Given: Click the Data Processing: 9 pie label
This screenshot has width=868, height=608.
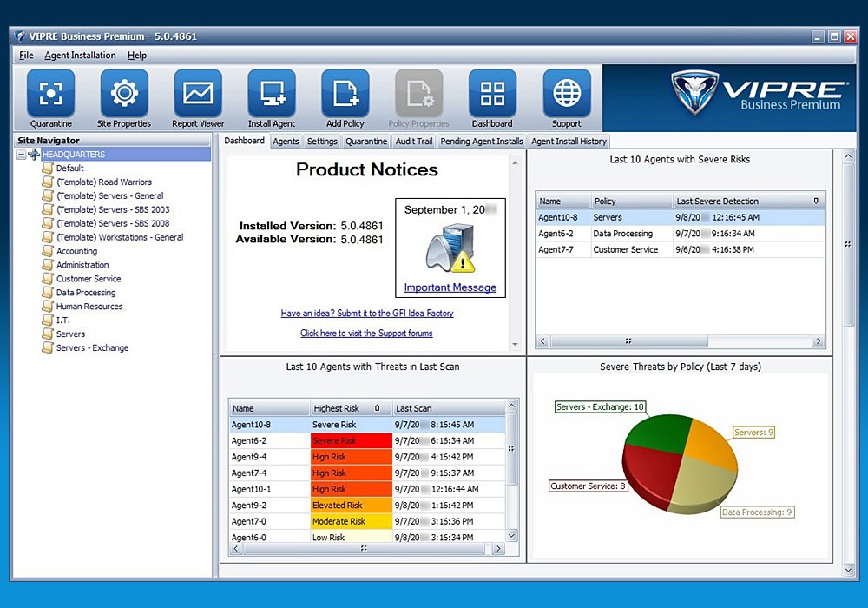Looking at the screenshot, I should point(757,512).
